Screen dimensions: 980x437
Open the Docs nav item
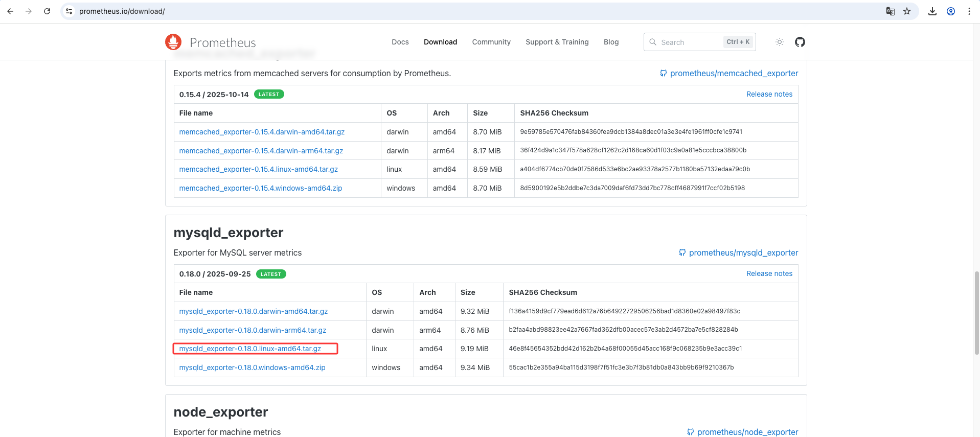pos(400,42)
